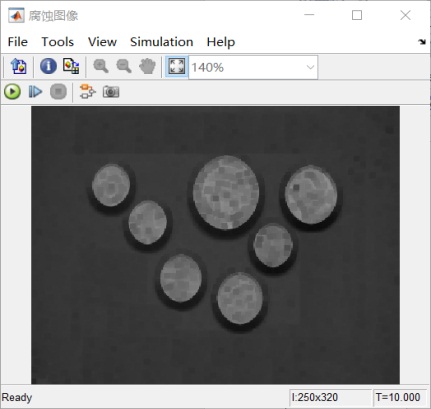The width and height of the screenshot is (431, 409).
Task: Select the Pixel Region tool icon
Action: pyautogui.click(x=71, y=66)
